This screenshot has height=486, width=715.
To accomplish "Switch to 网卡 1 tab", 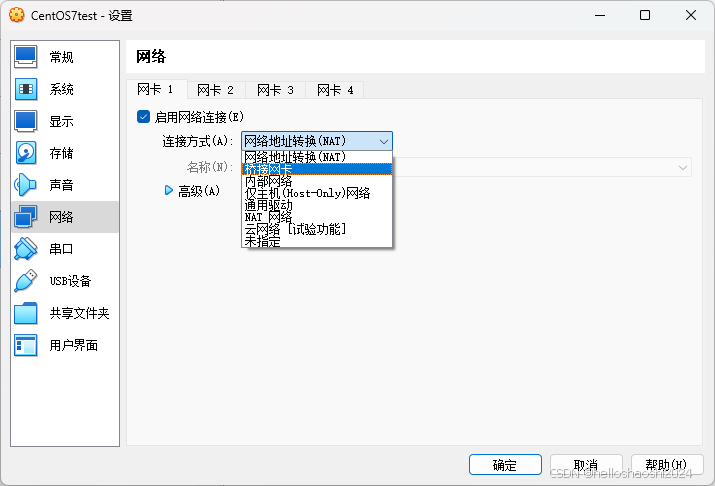I will pos(156,89).
